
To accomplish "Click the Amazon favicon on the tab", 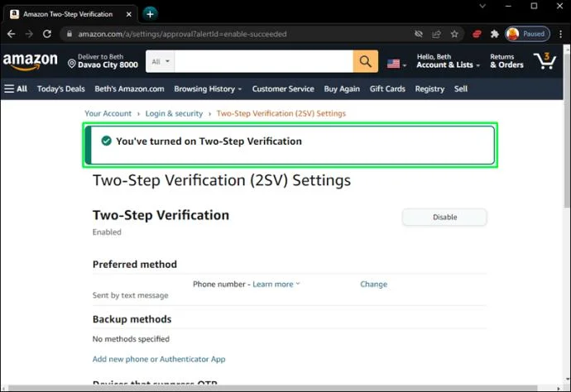I will point(14,14).
